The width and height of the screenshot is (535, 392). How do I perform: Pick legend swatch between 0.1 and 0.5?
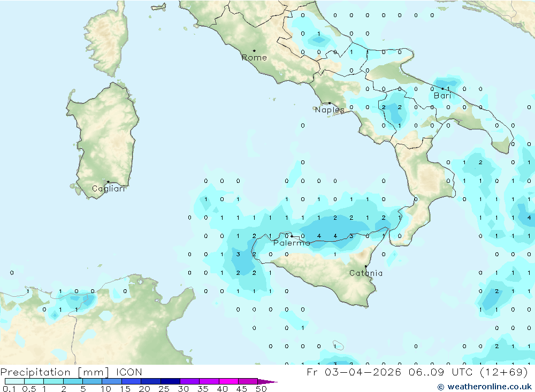click(x=14, y=381)
